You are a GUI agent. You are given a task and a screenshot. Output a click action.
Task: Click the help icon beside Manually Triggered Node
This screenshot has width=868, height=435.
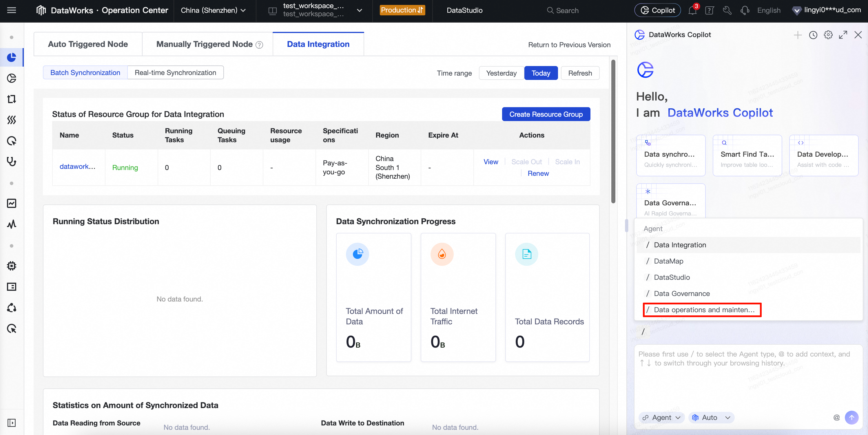coord(259,45)
